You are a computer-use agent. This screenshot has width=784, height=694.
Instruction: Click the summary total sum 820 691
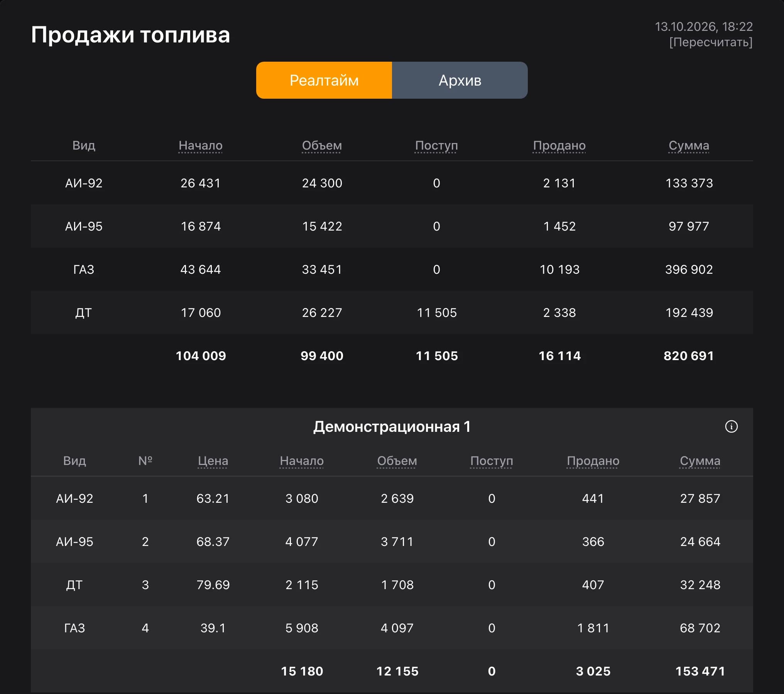689,356
